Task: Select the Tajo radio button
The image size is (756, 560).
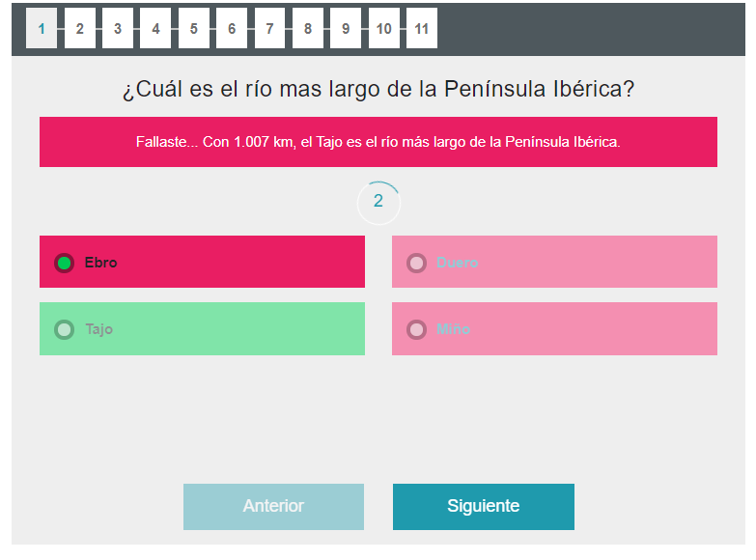Action: pyautogui.click(x=65, y=329)
